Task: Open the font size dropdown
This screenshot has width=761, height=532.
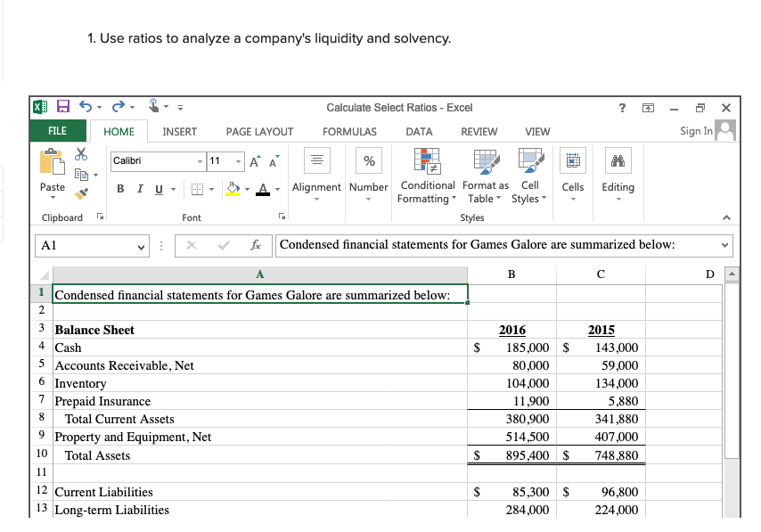Action: click(237, 162)
